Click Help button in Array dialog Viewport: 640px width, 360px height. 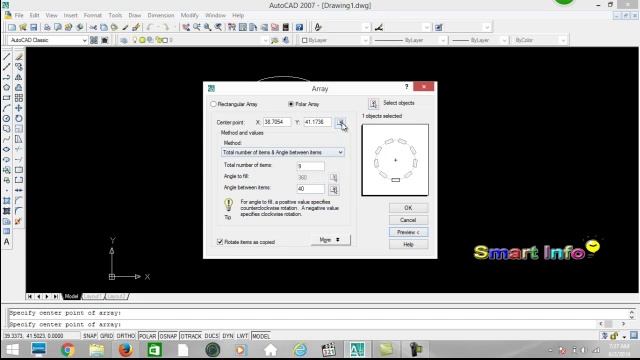point(408,244)
